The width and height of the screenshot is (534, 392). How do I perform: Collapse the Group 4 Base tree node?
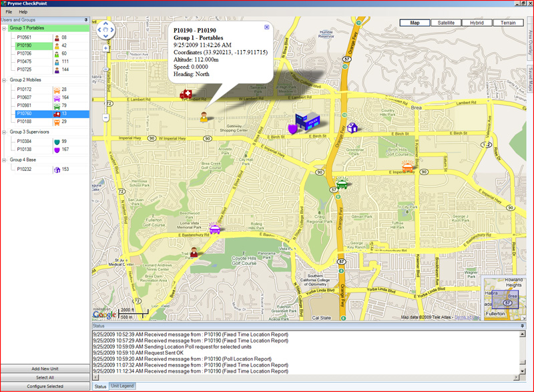5,160
